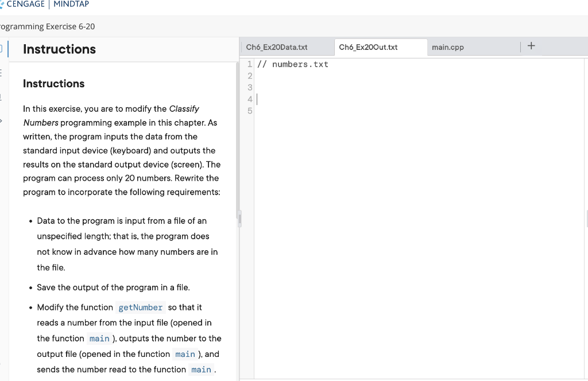Add a new file tab with plus icon

(531, 46)
